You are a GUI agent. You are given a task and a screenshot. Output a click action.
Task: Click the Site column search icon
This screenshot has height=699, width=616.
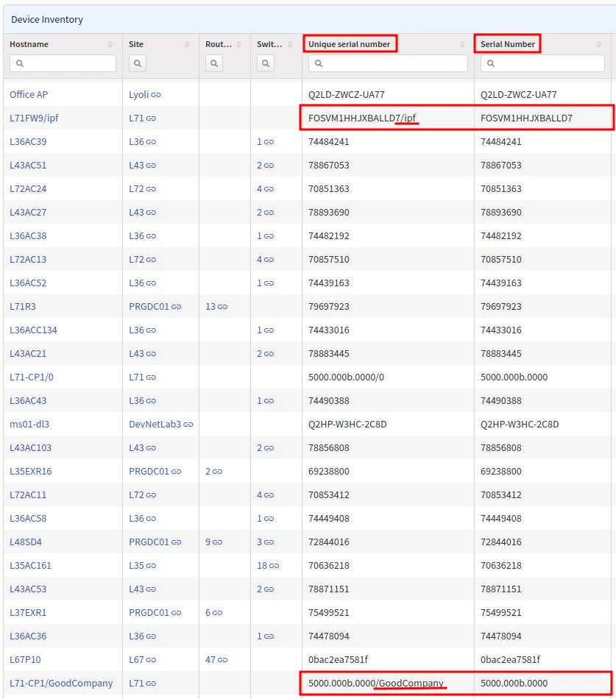[x=138, y=64]
